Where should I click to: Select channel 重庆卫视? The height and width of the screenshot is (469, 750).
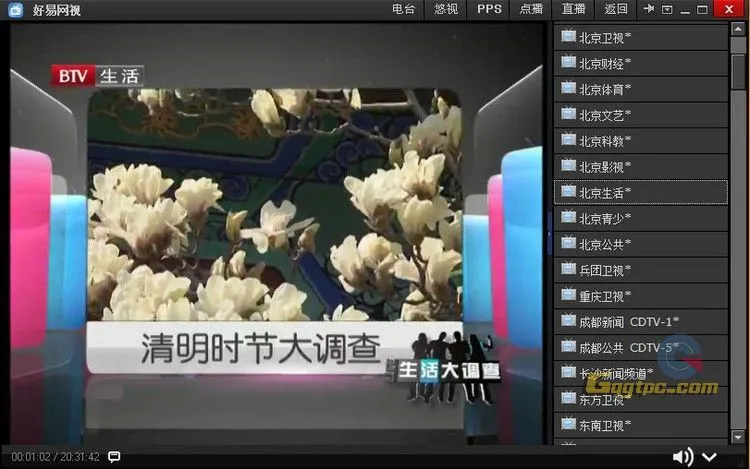point(640,296)
